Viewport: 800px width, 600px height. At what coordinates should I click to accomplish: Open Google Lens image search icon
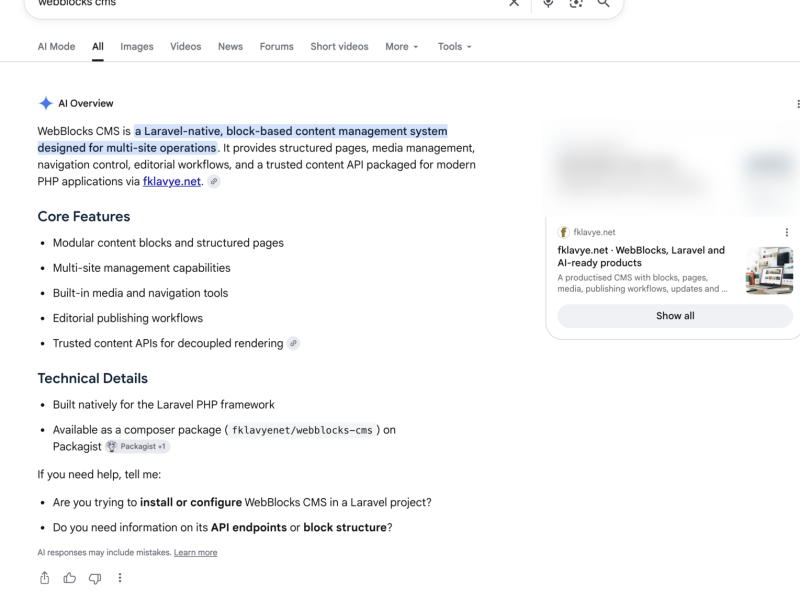tap(576, 3)
